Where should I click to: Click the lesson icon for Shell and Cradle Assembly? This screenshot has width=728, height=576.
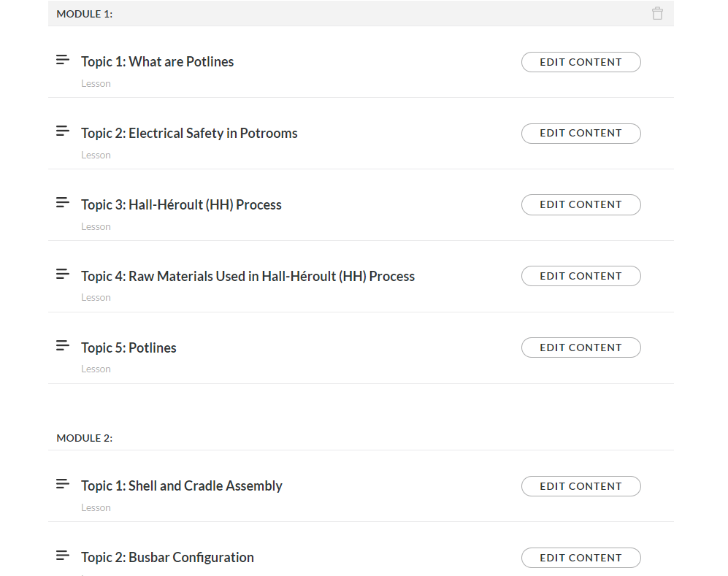click(63, 484)
